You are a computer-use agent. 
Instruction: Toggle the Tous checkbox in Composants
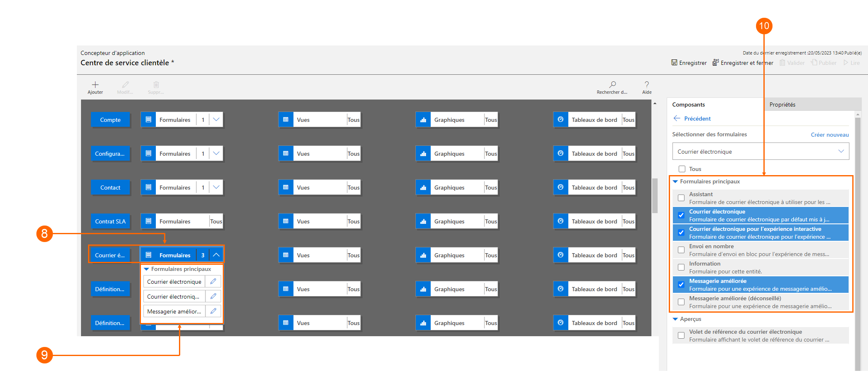682,169
